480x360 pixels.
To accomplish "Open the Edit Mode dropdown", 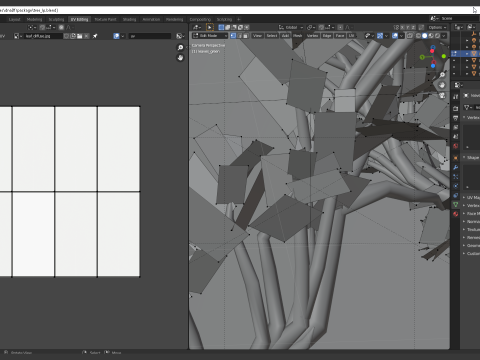I will point(210,36).
